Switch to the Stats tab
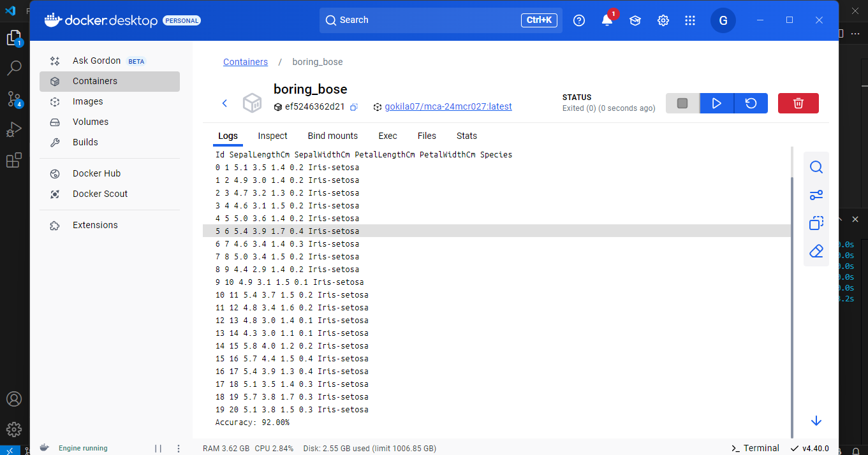The image size is (868, 455). pos(466,136)
